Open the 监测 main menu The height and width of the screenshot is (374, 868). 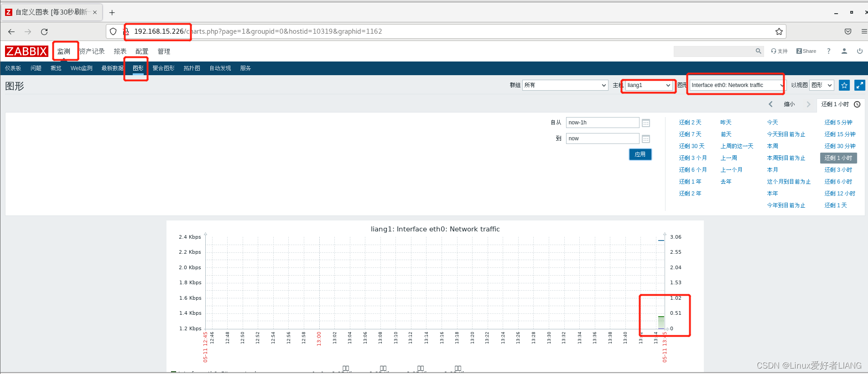tap(64, 51)
